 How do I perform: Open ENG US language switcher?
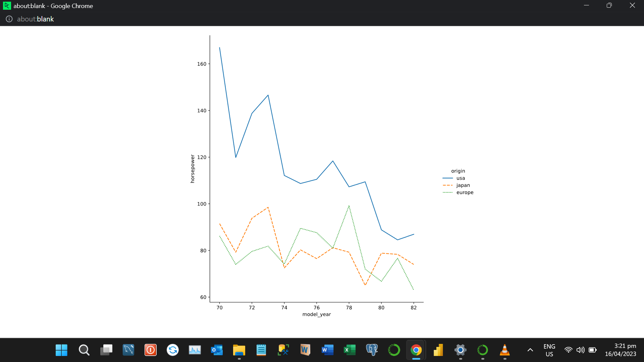click(549, 350)
